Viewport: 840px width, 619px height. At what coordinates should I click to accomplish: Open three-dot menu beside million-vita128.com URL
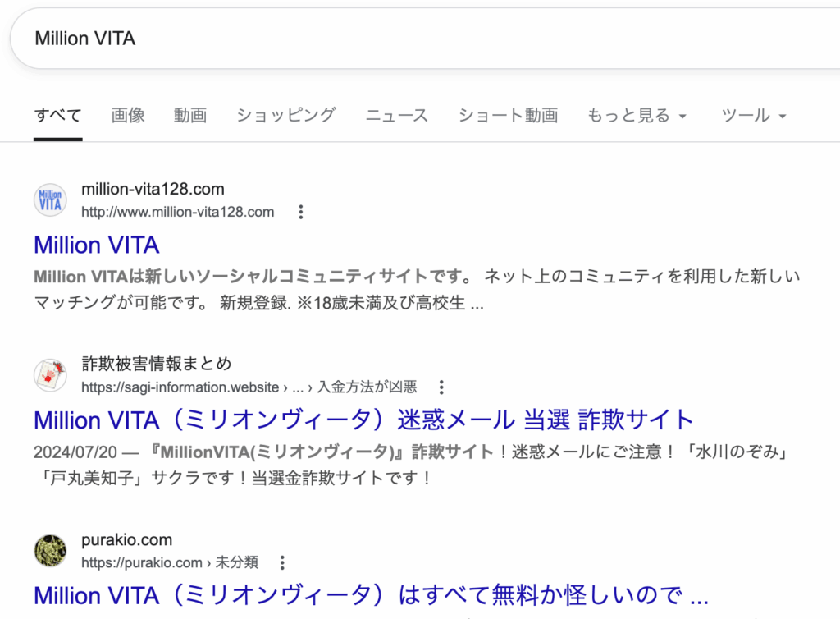[301, 213]
